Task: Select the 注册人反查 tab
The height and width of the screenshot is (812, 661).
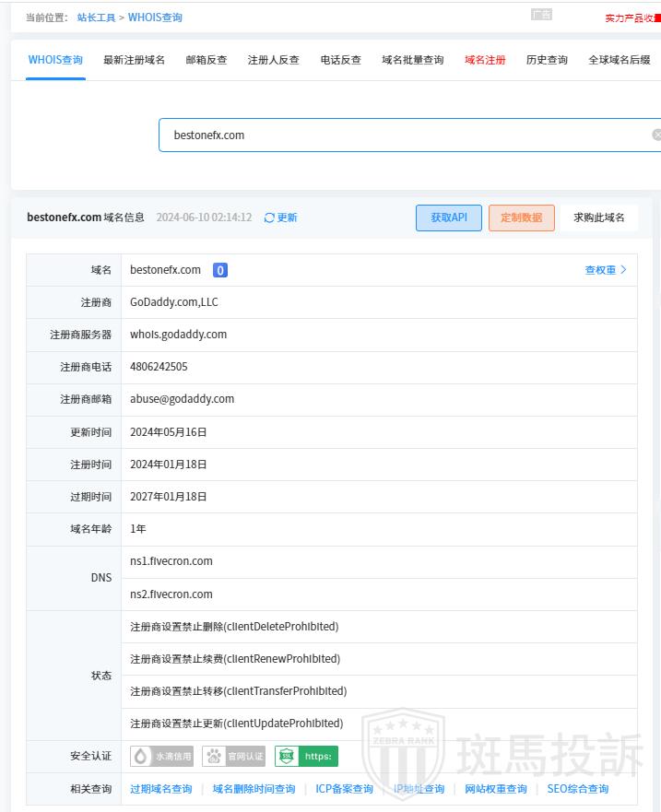Action: (273, 60)
